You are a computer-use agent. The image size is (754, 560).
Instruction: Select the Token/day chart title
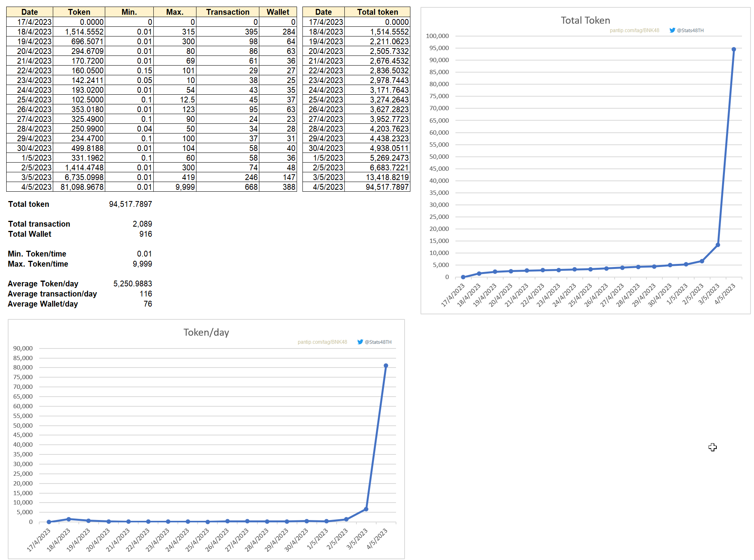(x=206, y=332)
